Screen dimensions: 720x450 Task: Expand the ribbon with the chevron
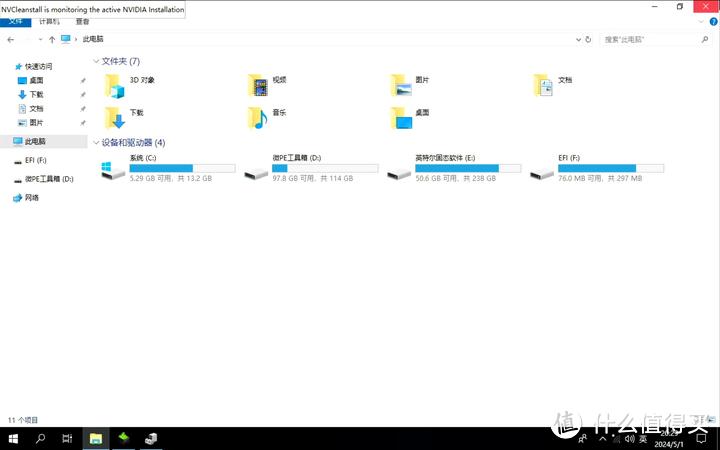[x=700, y=21]
